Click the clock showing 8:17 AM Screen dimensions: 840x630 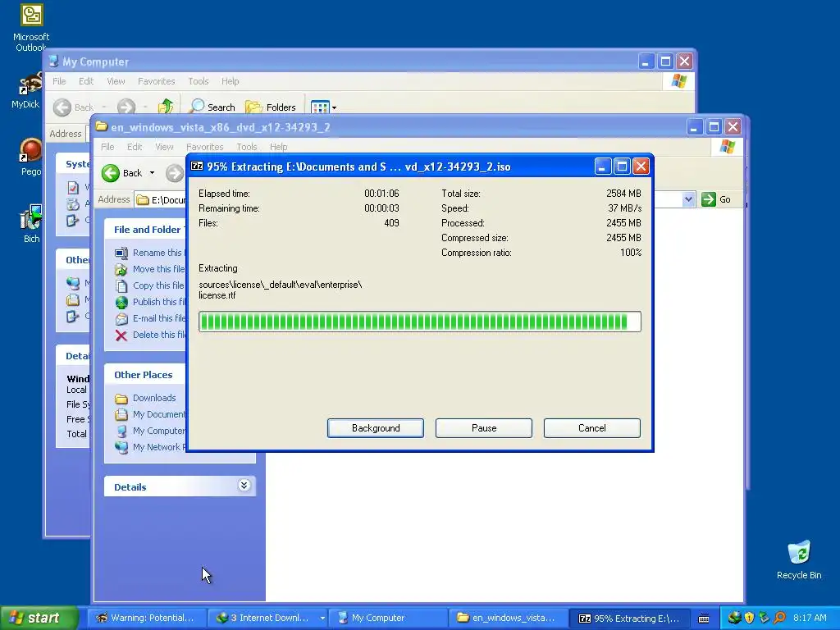810,618
